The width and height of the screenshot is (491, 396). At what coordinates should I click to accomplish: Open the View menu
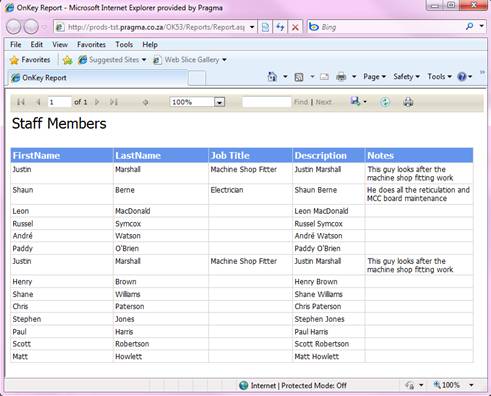pos(60,45)
